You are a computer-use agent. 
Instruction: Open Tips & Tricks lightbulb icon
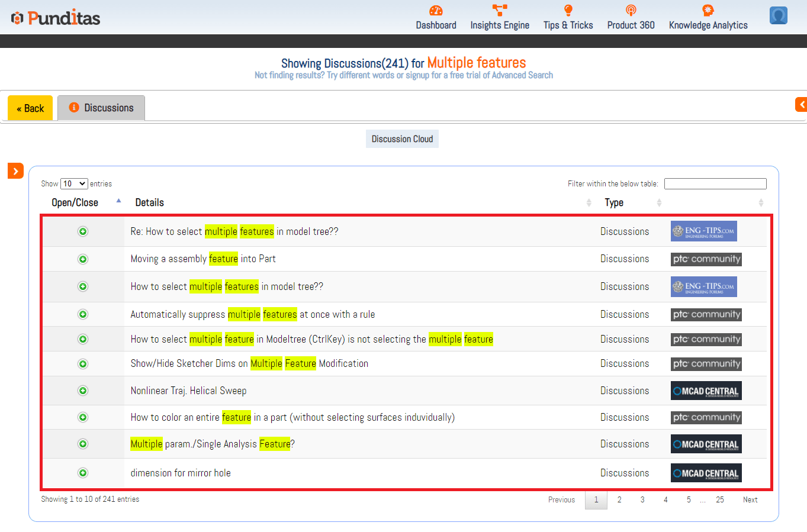(x=568, y=11)
